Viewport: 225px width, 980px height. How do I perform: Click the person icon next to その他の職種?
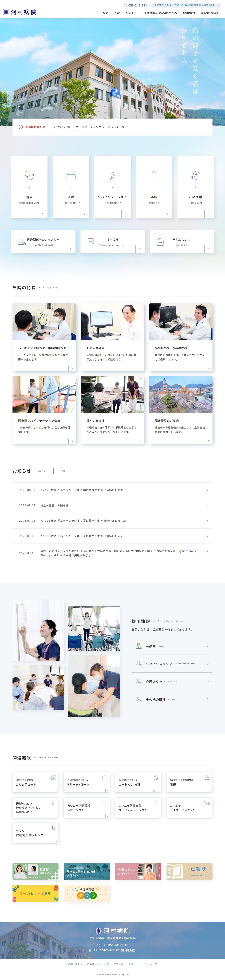[139, 699]
